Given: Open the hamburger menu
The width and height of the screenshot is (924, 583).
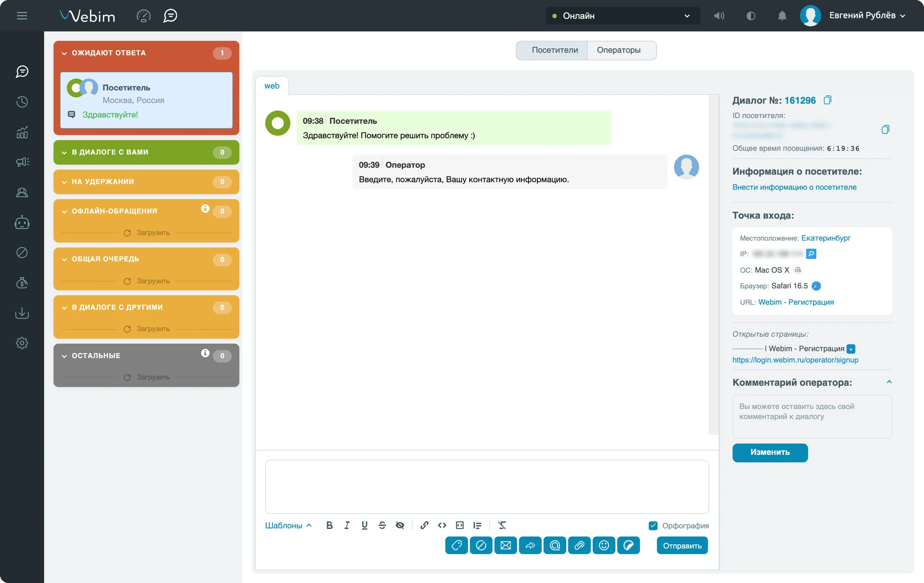Looking at the screenshot, I should (22, 16).
